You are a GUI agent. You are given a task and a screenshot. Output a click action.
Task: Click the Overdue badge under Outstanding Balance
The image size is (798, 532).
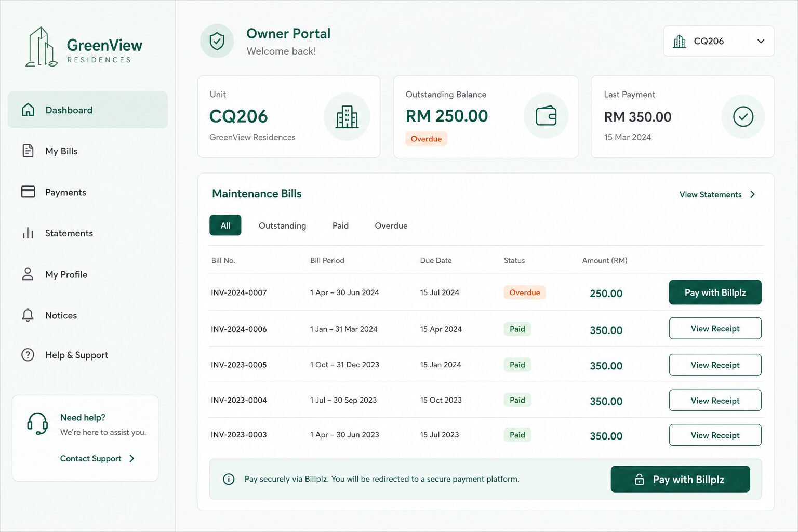(426, 139)
